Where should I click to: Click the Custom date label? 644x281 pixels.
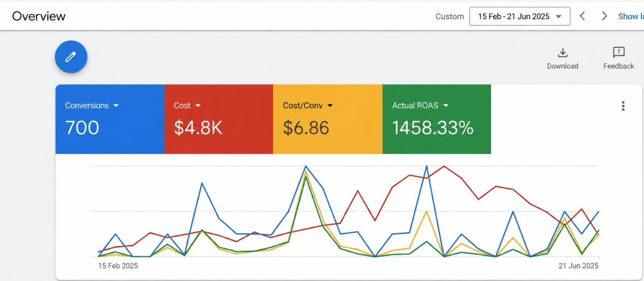[x=450, y=17]
